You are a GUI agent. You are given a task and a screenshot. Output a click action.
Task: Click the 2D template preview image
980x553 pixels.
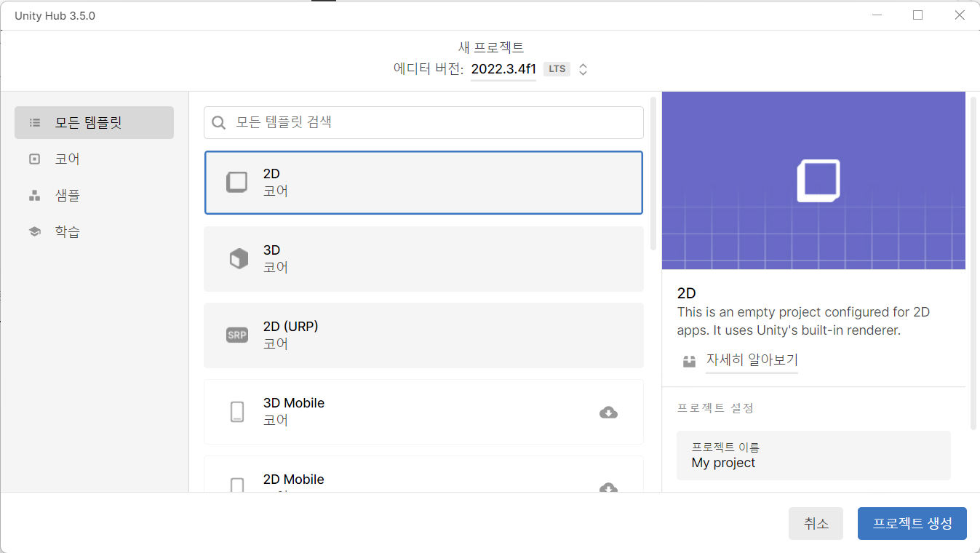[x=813, y=180]
